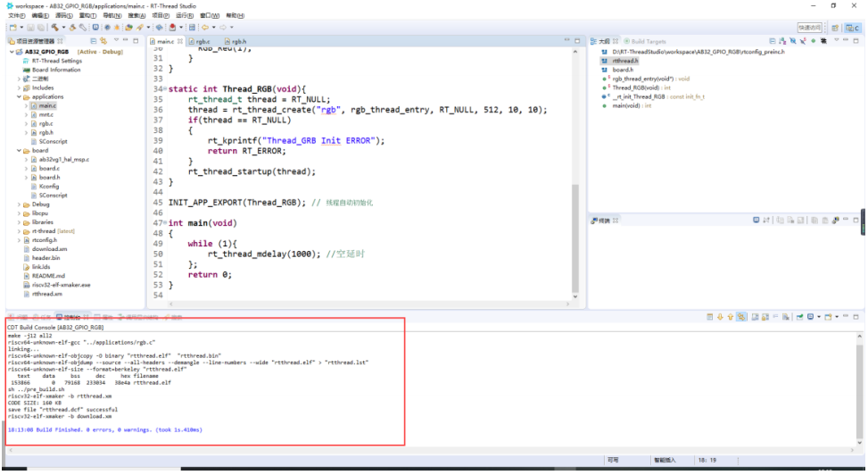Screen dimensions: 868x475
Task: Toggle the black hash icon in Outline toolbar
Action: 823,41
